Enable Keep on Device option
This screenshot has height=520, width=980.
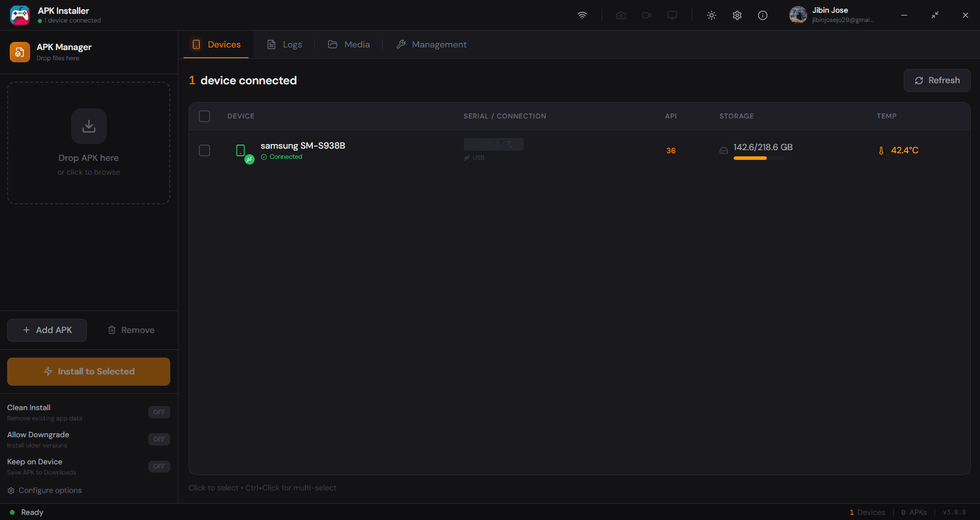pyautogui.click(x=159, y=466)
